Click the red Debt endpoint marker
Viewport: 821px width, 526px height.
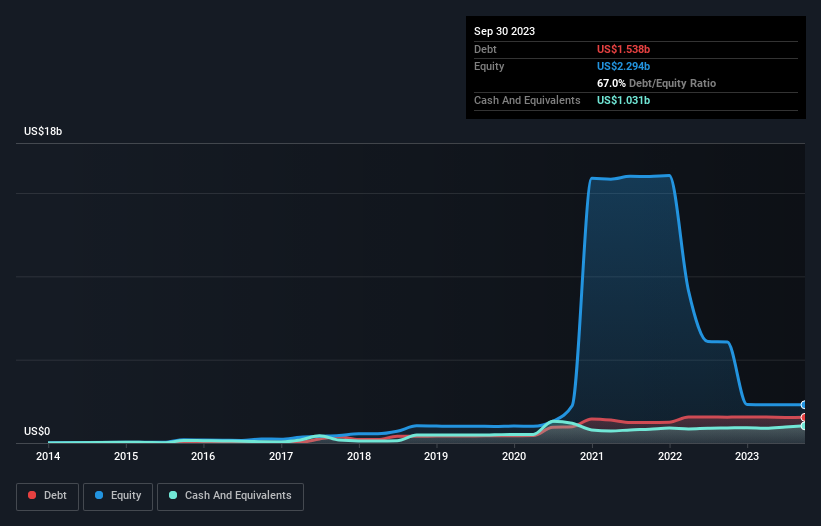click(804, 417)
